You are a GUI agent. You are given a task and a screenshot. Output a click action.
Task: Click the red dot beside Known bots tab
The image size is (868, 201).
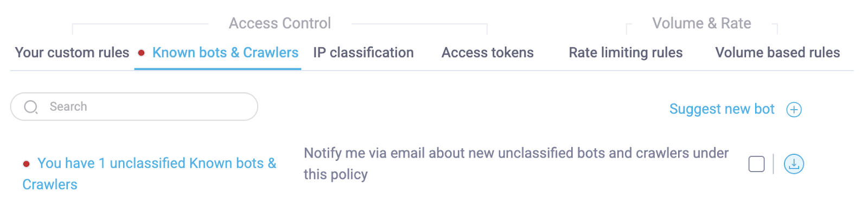tap(141, 53)
